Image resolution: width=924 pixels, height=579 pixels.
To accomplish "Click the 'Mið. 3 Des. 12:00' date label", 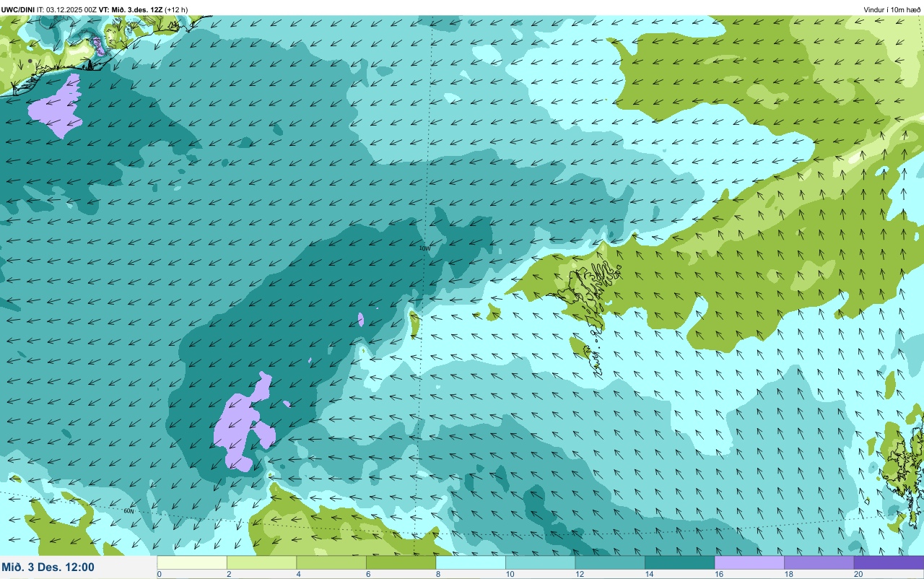I will pos(48,567).
